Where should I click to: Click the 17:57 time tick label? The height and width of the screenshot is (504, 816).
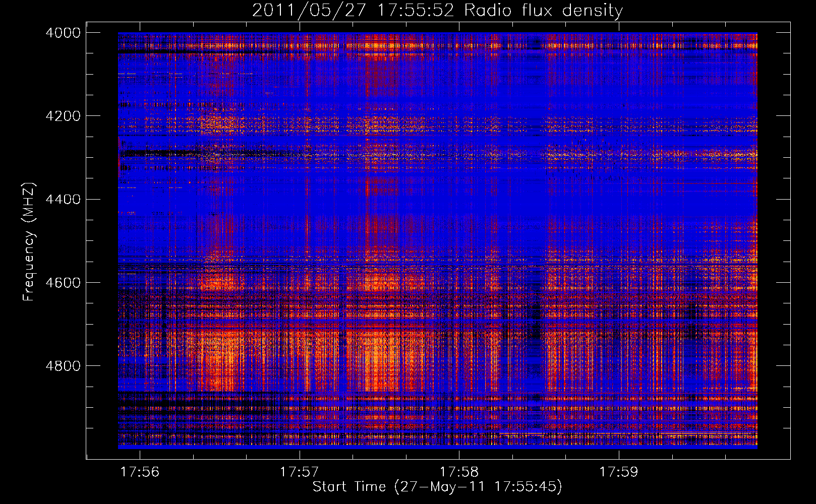(300, 472)
